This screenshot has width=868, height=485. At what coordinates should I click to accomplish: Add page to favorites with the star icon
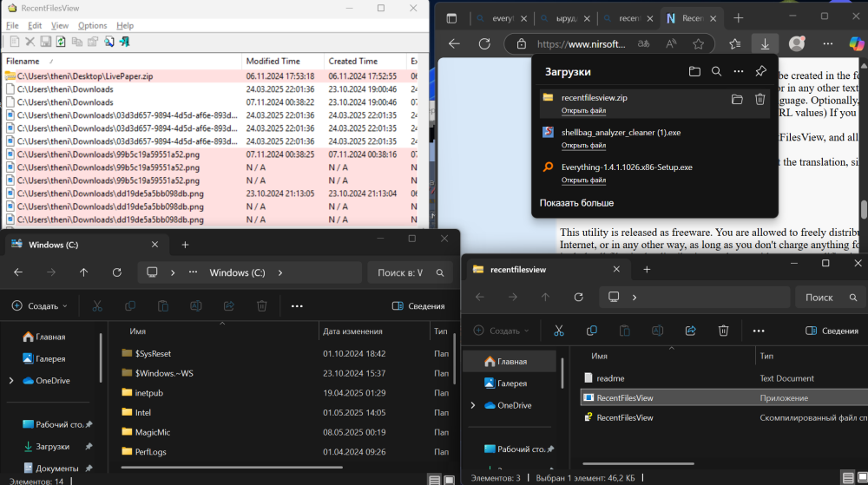tap(698, 43)
